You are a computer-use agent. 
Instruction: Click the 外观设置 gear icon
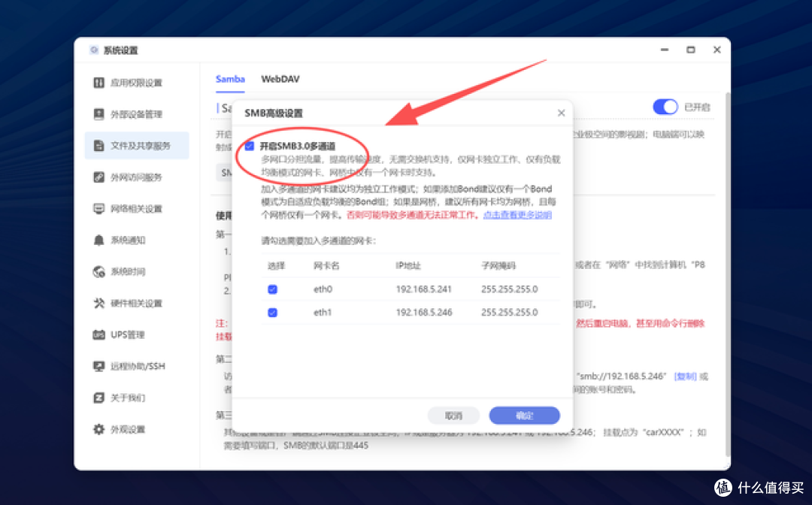[x=98, y=429]
